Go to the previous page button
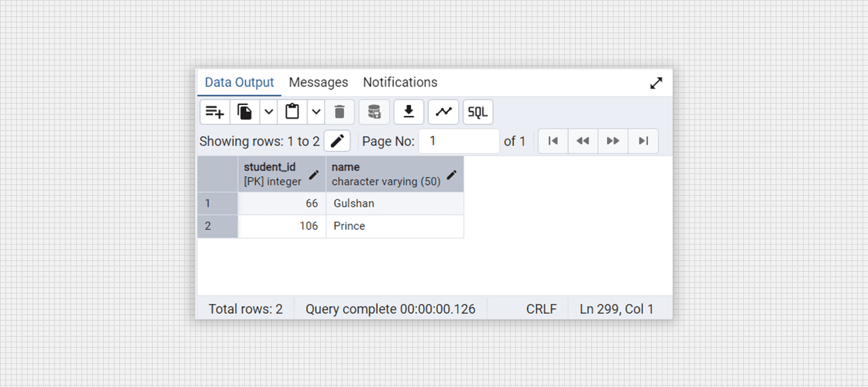The image size is (868, 387). click(x=583, y=141)
